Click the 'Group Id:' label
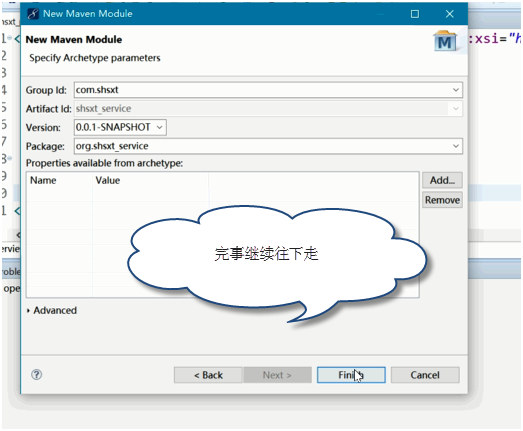The width and height of the screenshot is (523, 431). 46,90
